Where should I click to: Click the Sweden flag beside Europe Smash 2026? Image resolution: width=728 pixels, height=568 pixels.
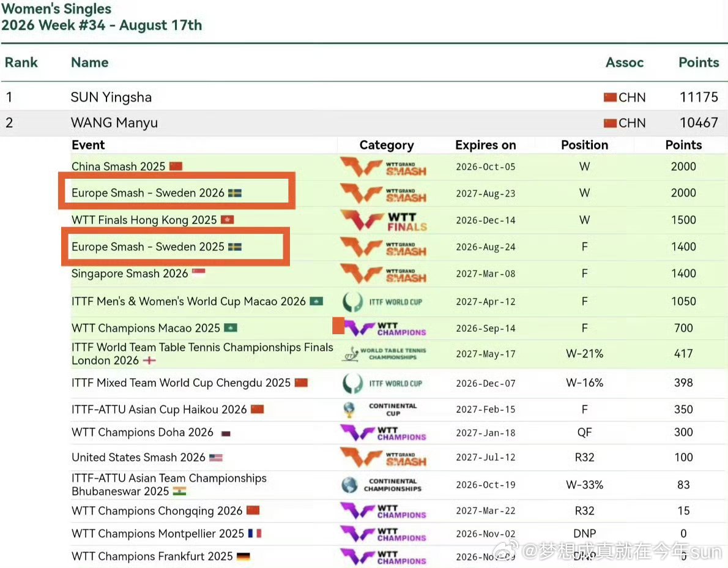[235, 193]
